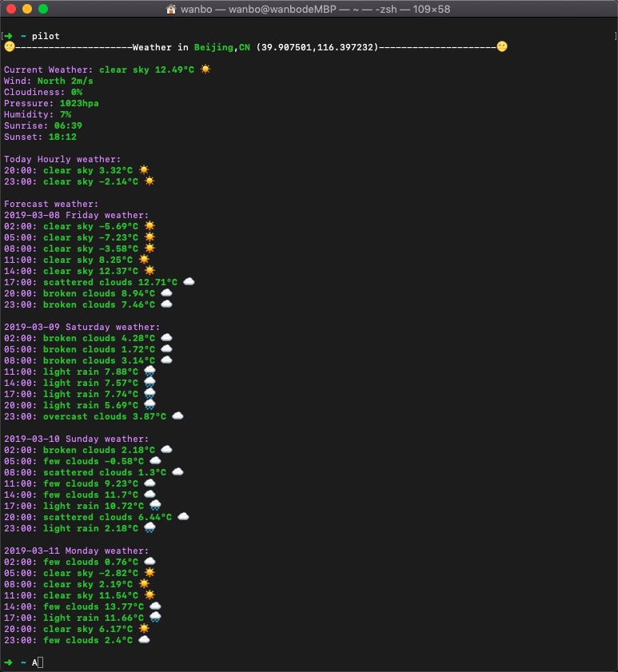Click sun icon on today's 20:00 clear sky 3.32°C row
618x672 pixels.
pos(144,169)
